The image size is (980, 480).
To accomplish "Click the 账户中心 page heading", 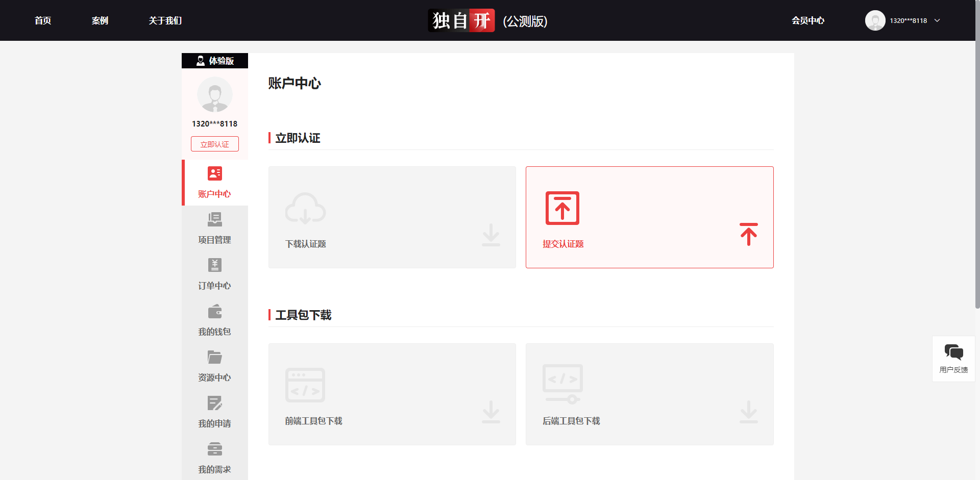I will point(295,83).
